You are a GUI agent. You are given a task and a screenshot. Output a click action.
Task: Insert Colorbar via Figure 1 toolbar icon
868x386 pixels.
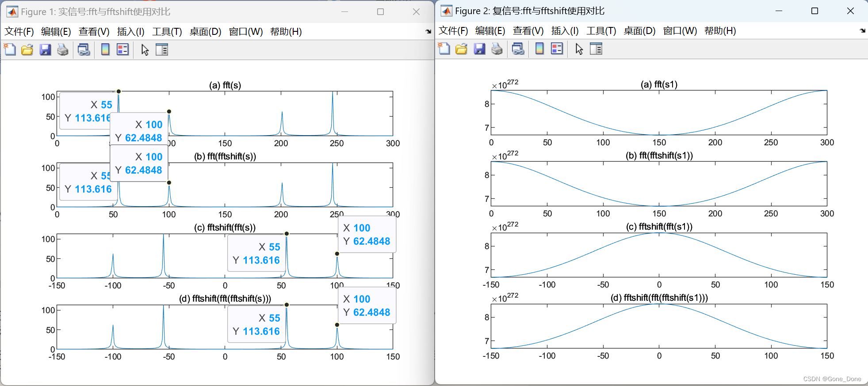click(105, 49)
